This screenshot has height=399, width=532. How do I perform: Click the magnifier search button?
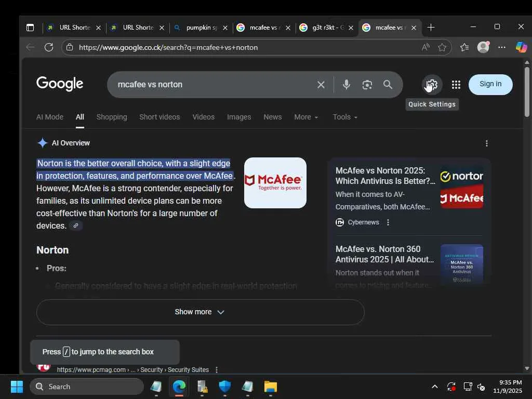tap(388, 85)
